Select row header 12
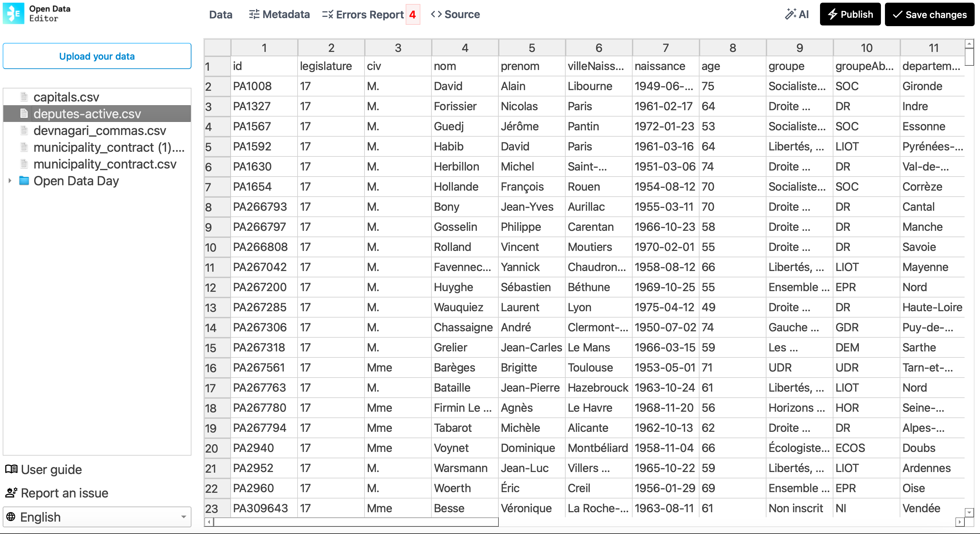This screenshot has width=980, height=534. pos(217,287)
